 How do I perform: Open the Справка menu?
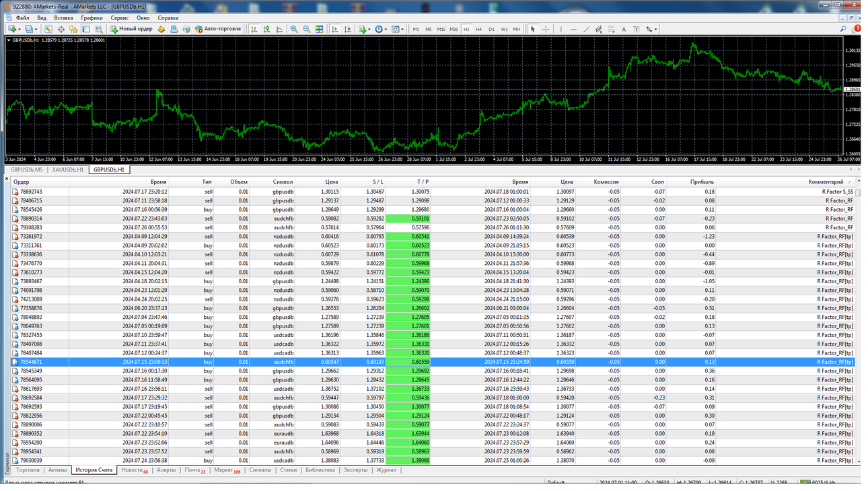coord(168,18)
